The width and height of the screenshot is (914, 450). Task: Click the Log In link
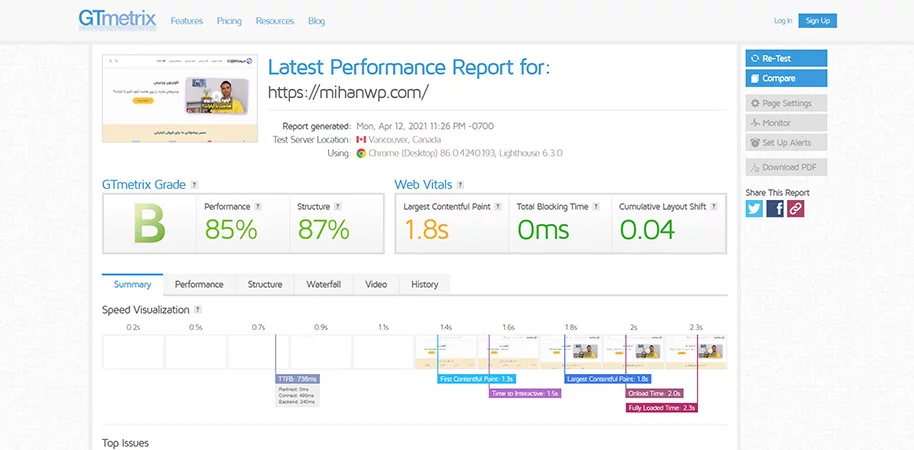pos(783,21)
